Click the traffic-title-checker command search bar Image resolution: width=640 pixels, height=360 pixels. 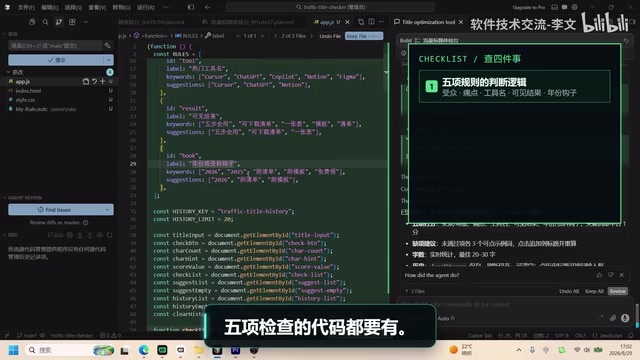330,7
